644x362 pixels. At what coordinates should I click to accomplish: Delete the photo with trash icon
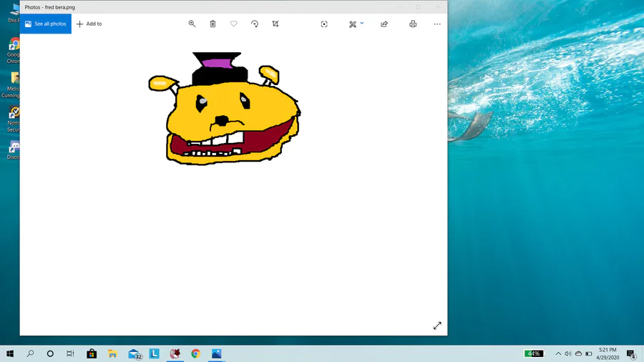(213, 24)
